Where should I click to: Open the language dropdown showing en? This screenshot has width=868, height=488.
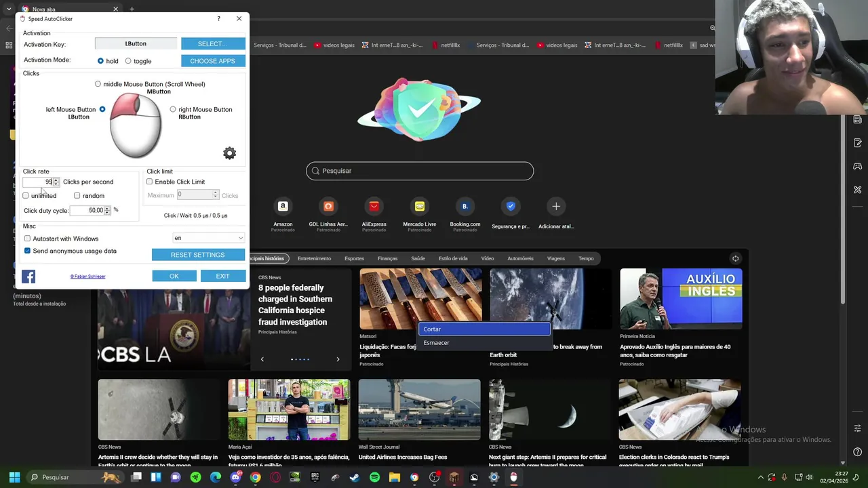(x=208, y=238)
